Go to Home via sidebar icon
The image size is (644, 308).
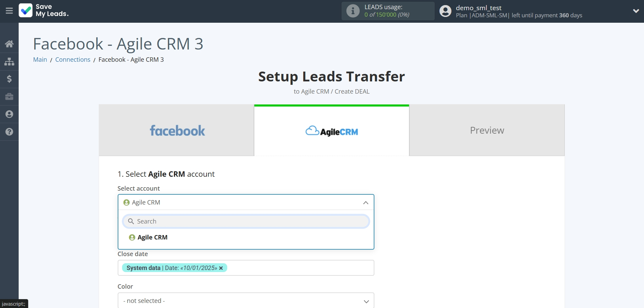click(x=9, y=44)
